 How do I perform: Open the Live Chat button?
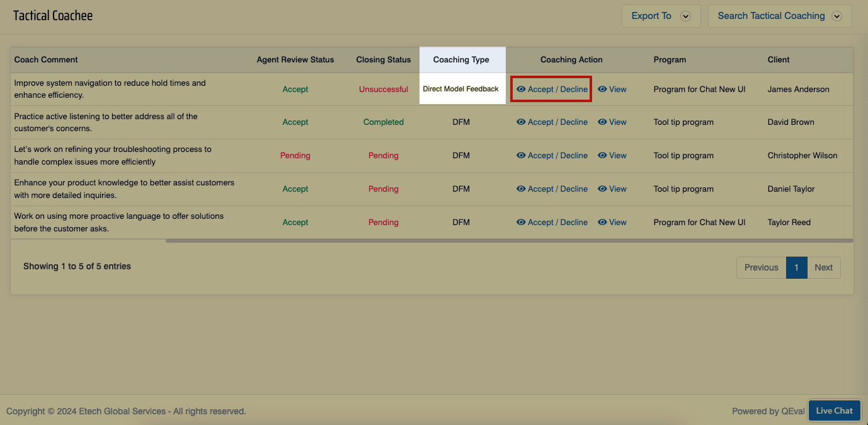tap(834, 410)
